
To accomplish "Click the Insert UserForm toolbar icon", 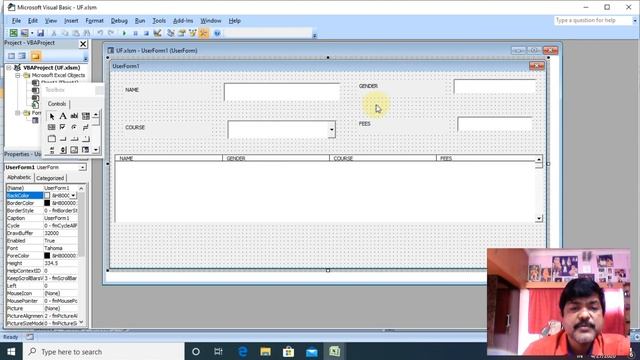I will (x=24, y=33).
